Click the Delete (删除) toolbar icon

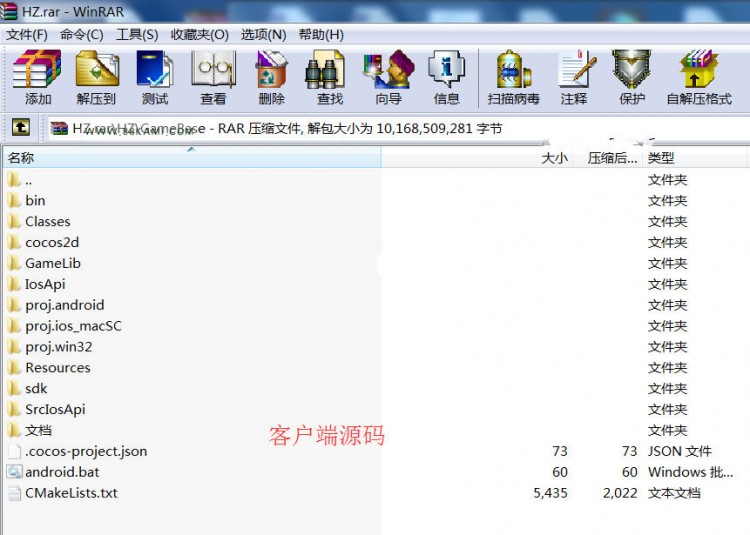tap(271, 70)
